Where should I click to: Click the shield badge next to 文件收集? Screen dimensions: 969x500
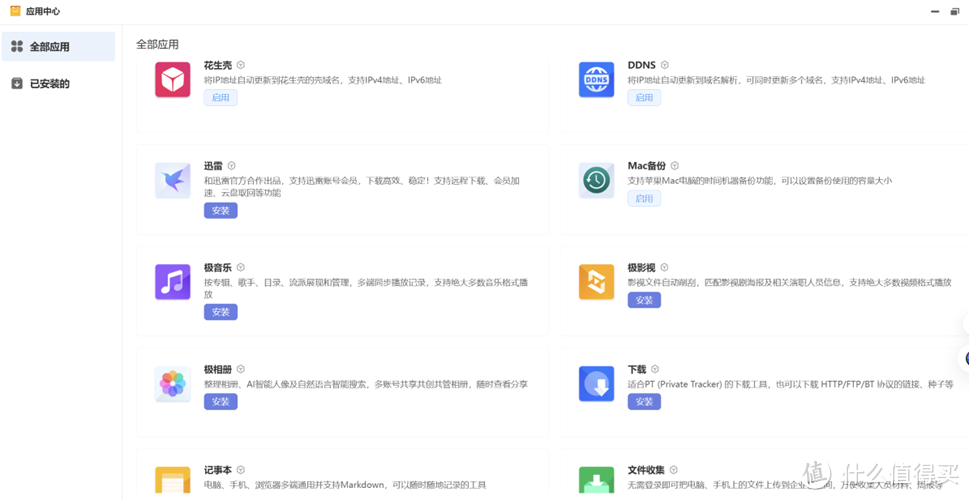point(674,470)
